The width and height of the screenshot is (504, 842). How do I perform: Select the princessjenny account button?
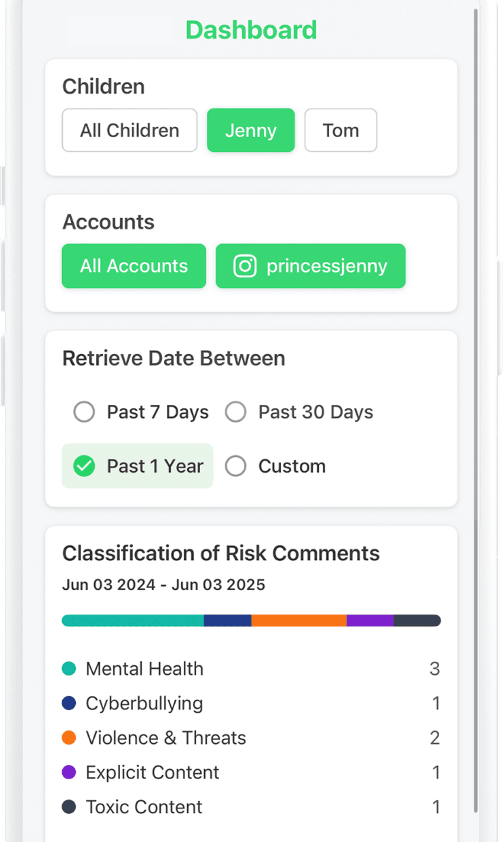tap(310, 266)
